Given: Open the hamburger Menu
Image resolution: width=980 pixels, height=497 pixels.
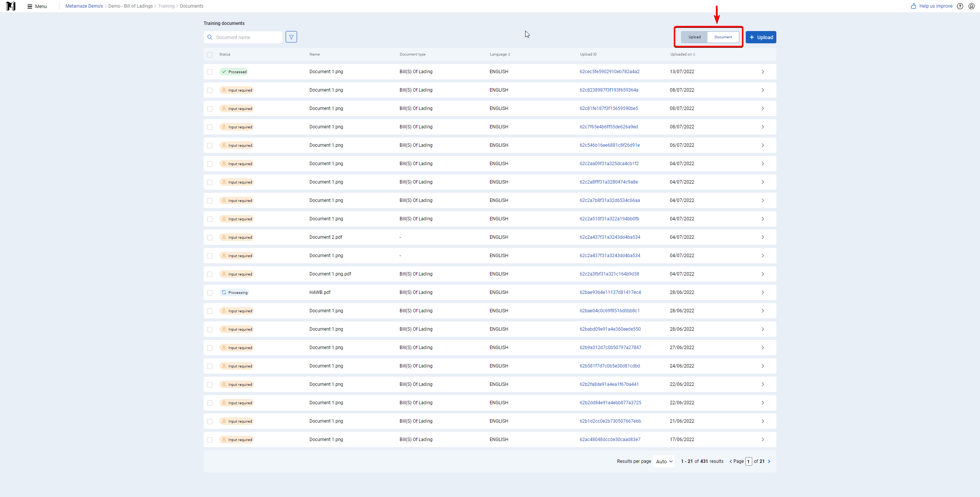Looking at the screenshot, I should (x=37, y=6).
